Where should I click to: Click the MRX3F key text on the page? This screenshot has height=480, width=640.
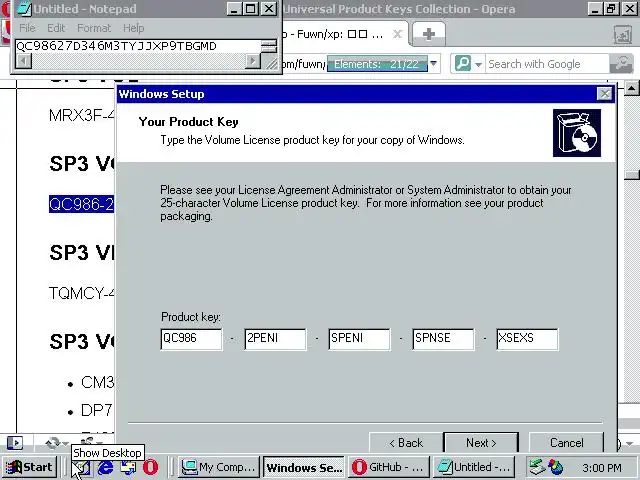(82, 115)
